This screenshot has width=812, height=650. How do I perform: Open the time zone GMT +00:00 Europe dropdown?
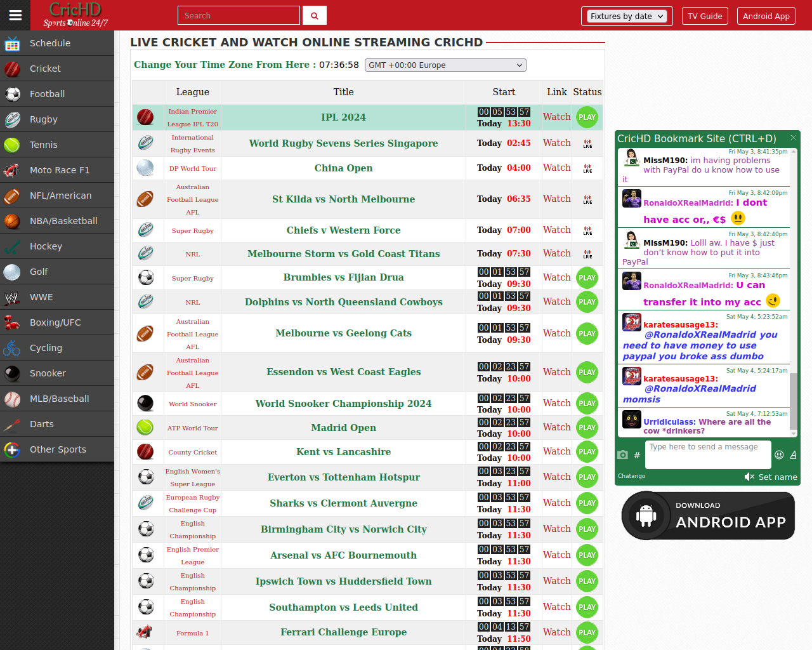pos(446,65)
